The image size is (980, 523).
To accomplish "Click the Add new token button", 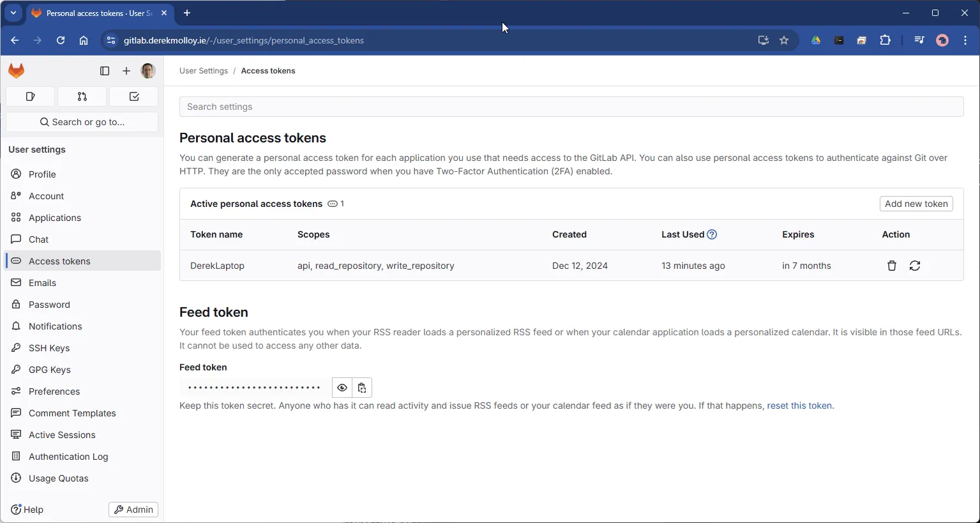I will pos(916,204).
